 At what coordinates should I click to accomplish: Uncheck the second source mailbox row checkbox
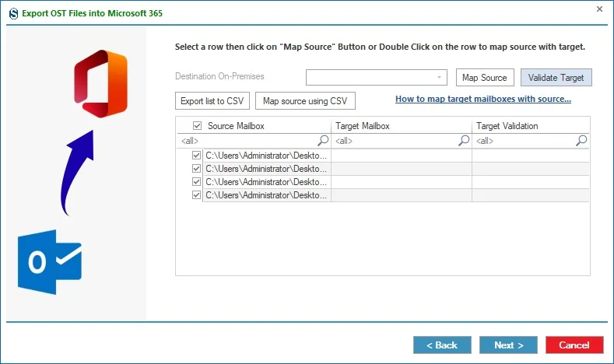tap(197, 169)
